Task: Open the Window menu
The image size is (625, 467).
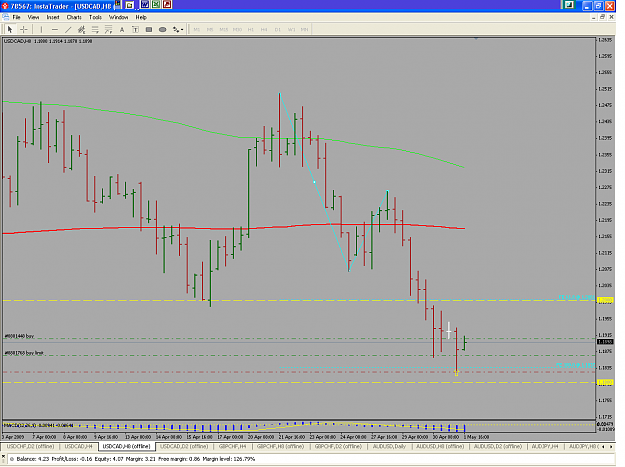Action: point(118,17)
